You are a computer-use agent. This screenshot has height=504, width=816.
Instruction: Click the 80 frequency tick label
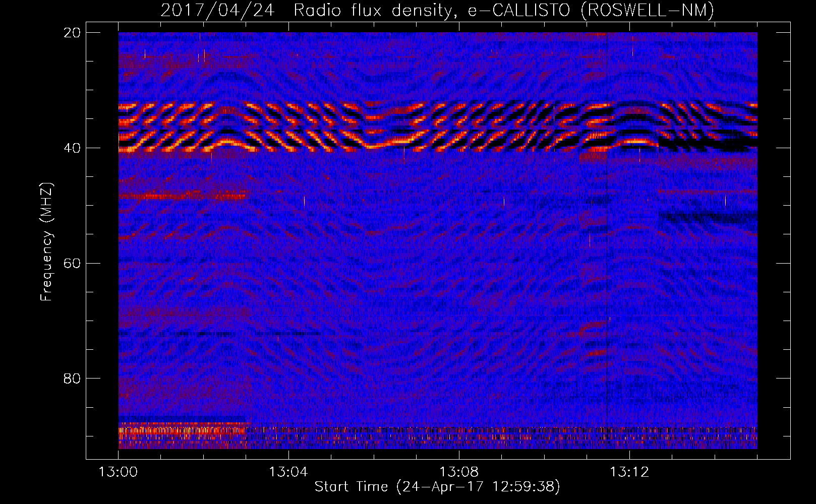tap(73, 378)
